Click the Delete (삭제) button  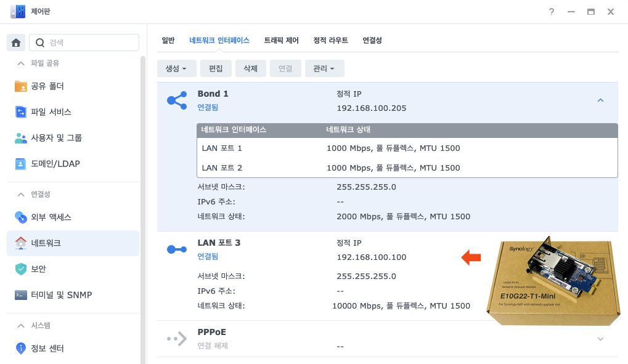[x=250, y=68]
